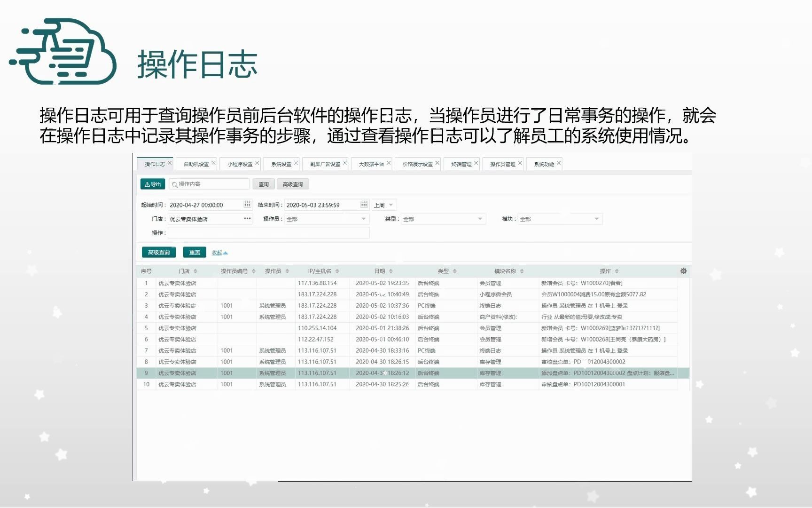Switch to the 自助机设置 tab
The width and height of the screenshot is (812, 508).
tap(196, 164)
